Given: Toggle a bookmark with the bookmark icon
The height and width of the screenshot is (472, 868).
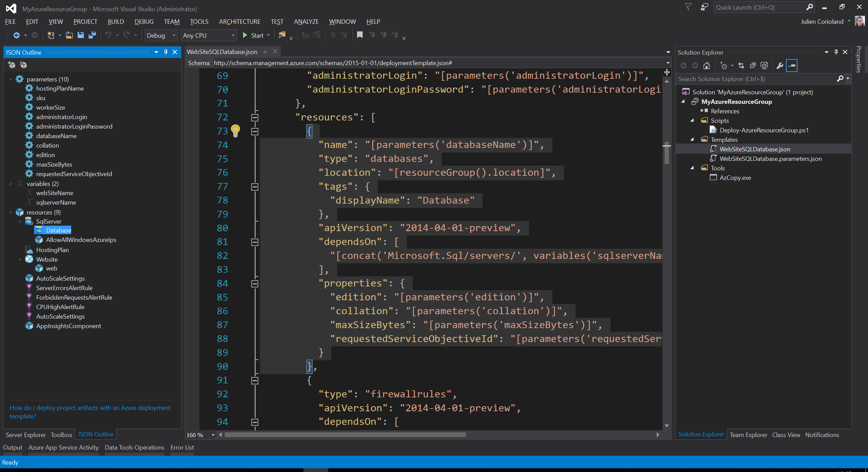Looking at the screenshot, I should (x=360, y=35).
